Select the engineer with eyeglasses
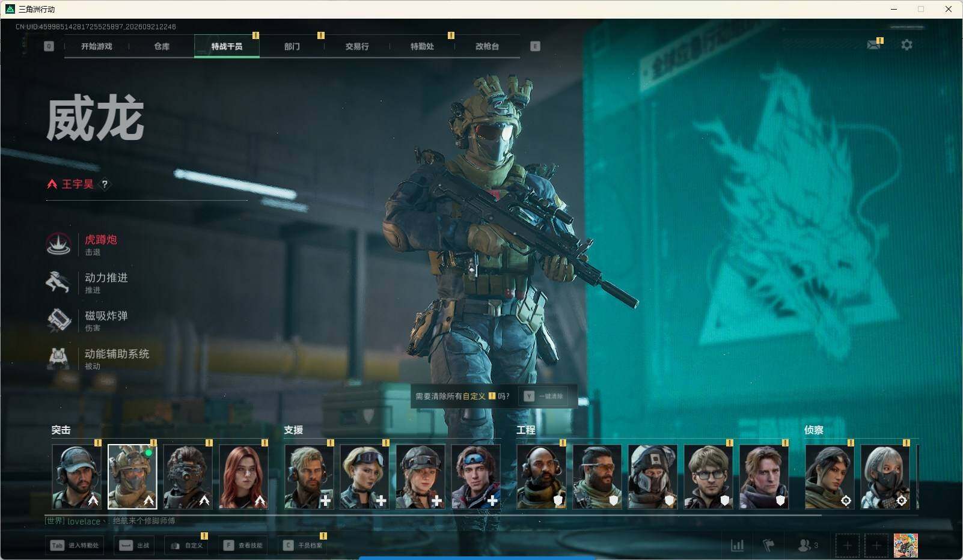This screenshot has width=963, height=560. [708, 476]
